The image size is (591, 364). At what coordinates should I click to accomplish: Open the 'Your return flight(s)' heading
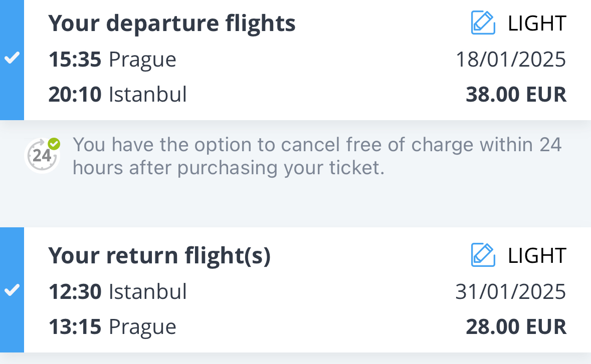click(159, 255)
